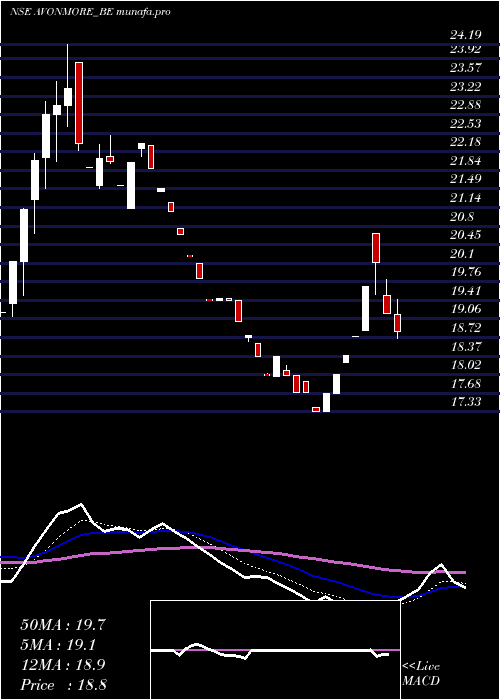Select the 20.1 price axis label
This screenshot has height=700, width=500.
click(462, 254)
